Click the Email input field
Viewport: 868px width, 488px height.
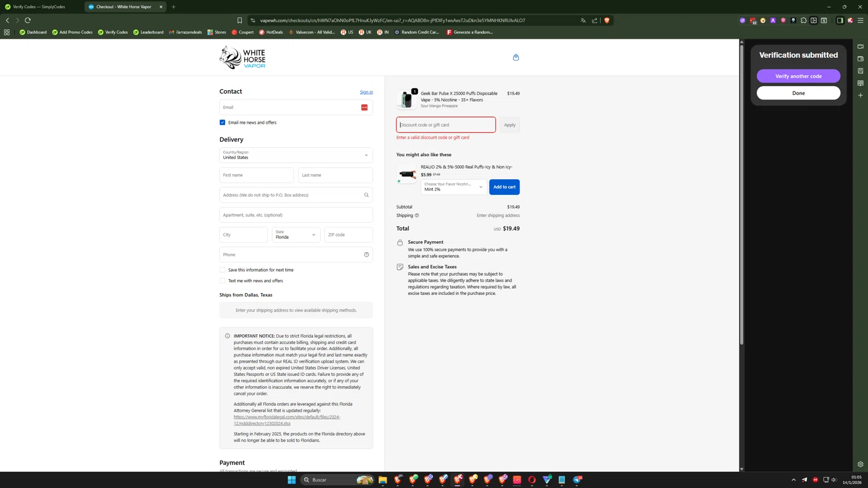(x=296, y=107)
